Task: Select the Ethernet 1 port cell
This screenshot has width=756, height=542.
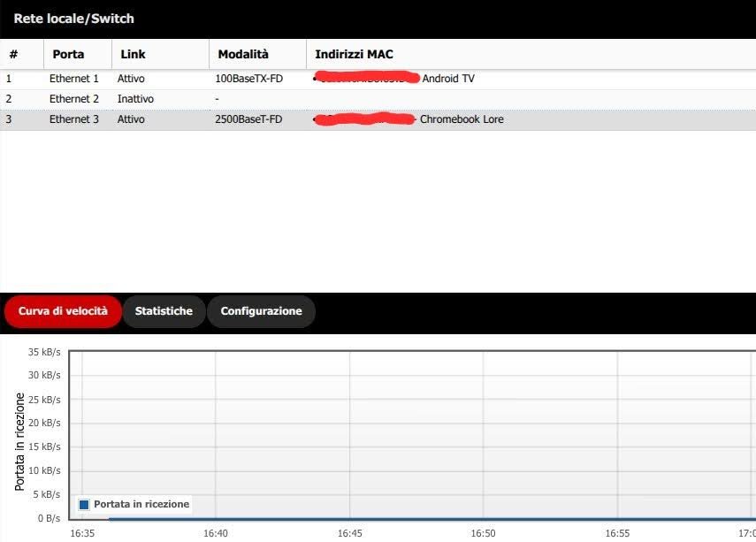Action: (73, 79)
